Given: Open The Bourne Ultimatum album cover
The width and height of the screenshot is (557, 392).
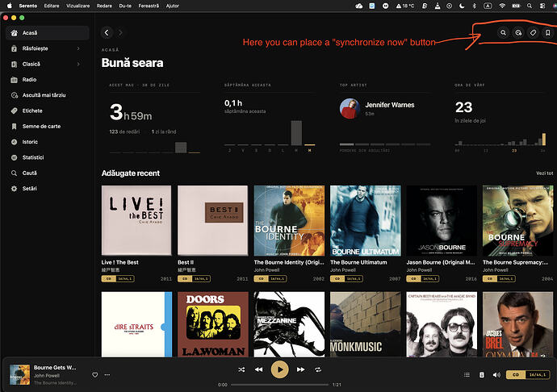Looking at the screenshot, I should pyautogui.click(x=366, y=220).
